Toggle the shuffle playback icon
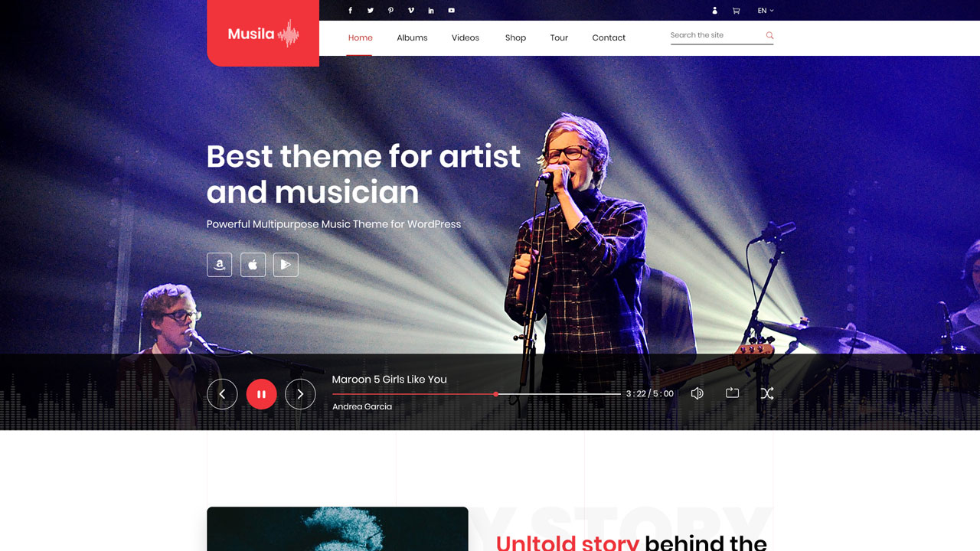The width and height of the screenshot is (980, 551). point(766,393)
